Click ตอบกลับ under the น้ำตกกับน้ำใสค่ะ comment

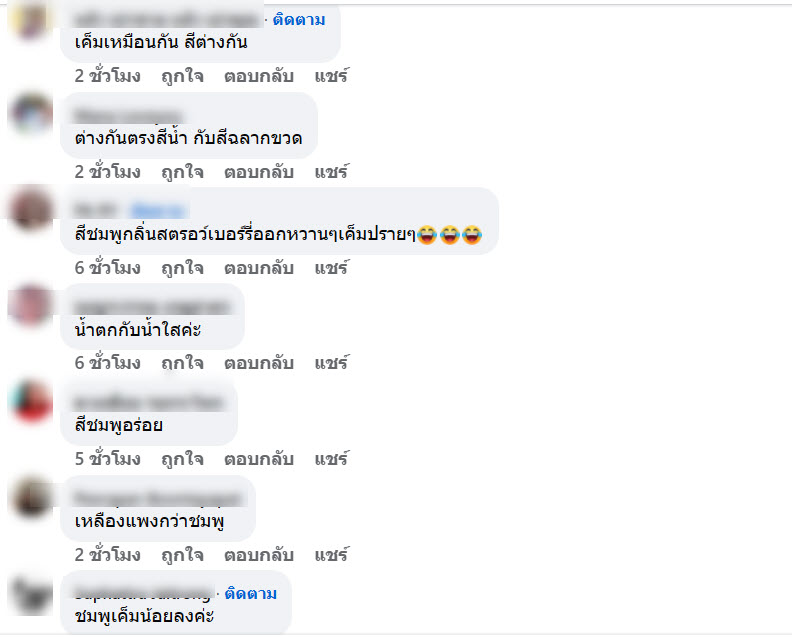(x=259, y=363)
